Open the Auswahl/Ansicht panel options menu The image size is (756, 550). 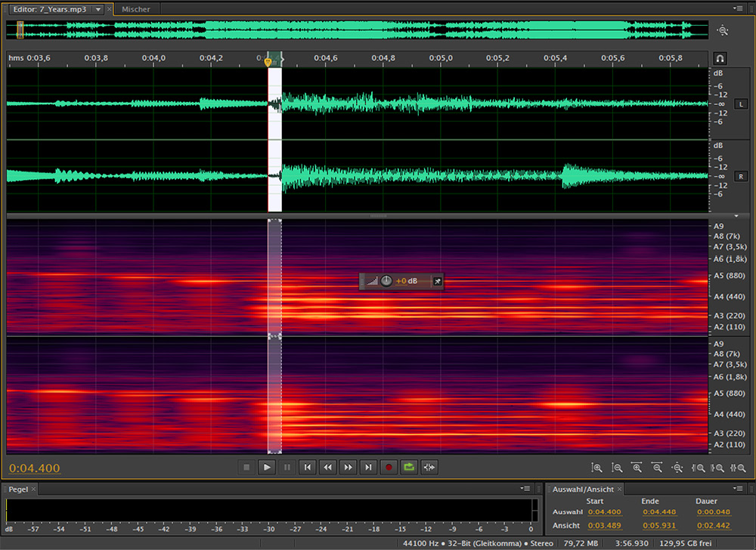(738, 489)
